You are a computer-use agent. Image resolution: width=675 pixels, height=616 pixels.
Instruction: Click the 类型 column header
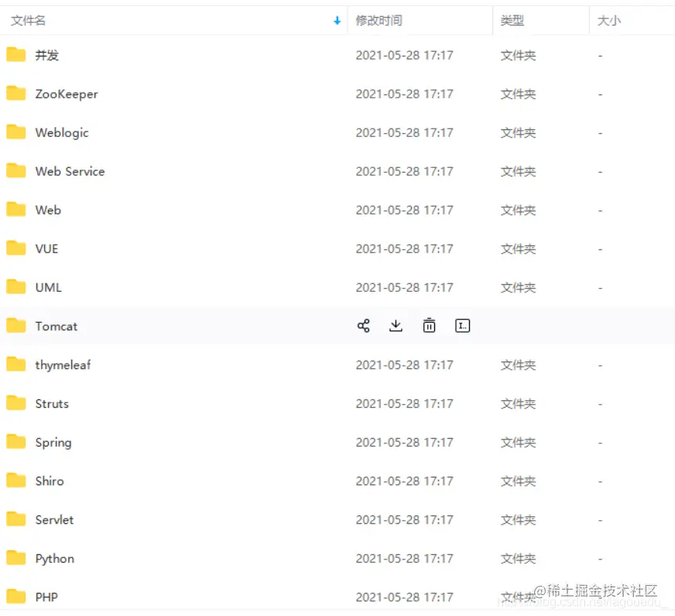click(512, 21)
